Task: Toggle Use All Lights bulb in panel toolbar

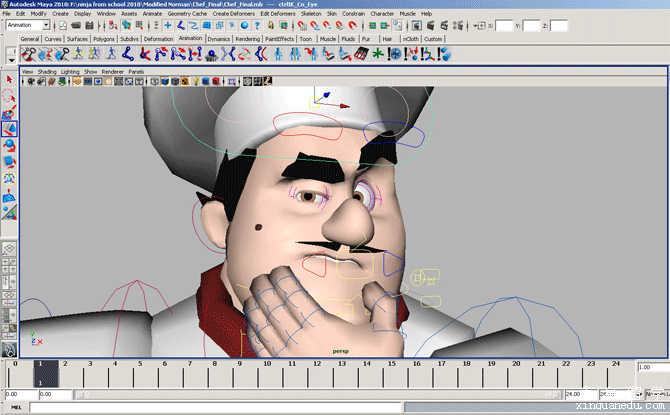Action: pyautogui.click(x=196, y=81)
